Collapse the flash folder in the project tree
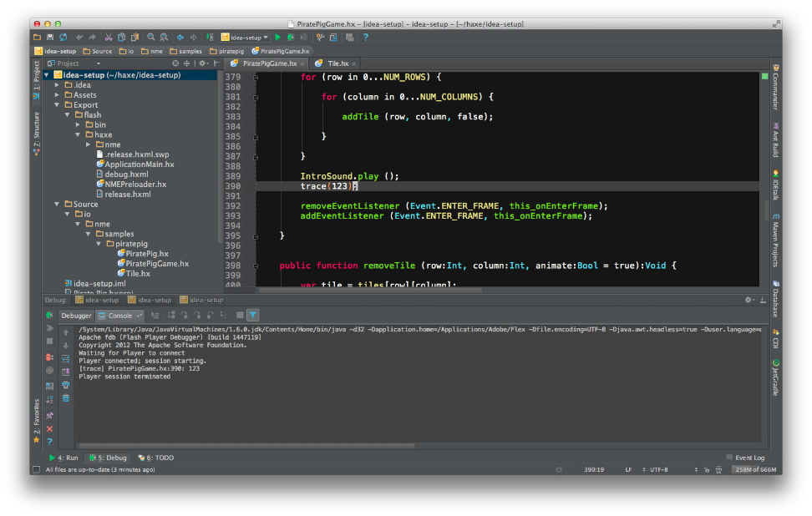 (x=68, y=115)
